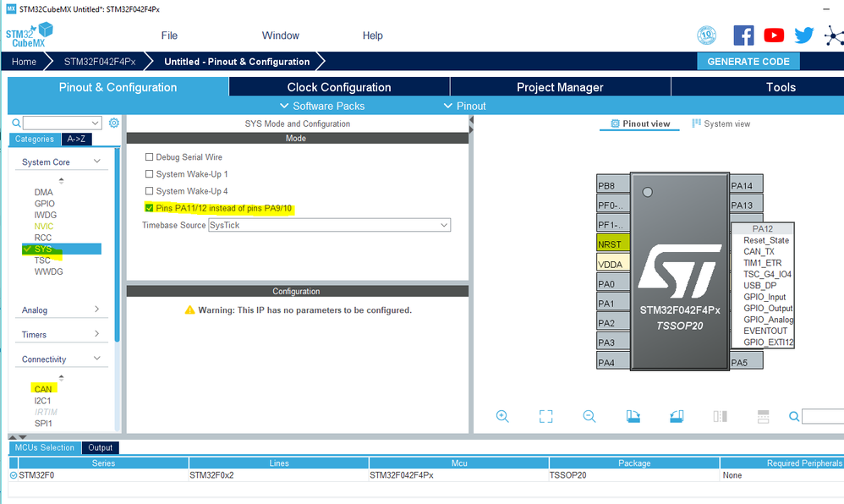This screenshot has width=844, height=504.
Task: Collapse the System Core category
Action: click(97, 162)
